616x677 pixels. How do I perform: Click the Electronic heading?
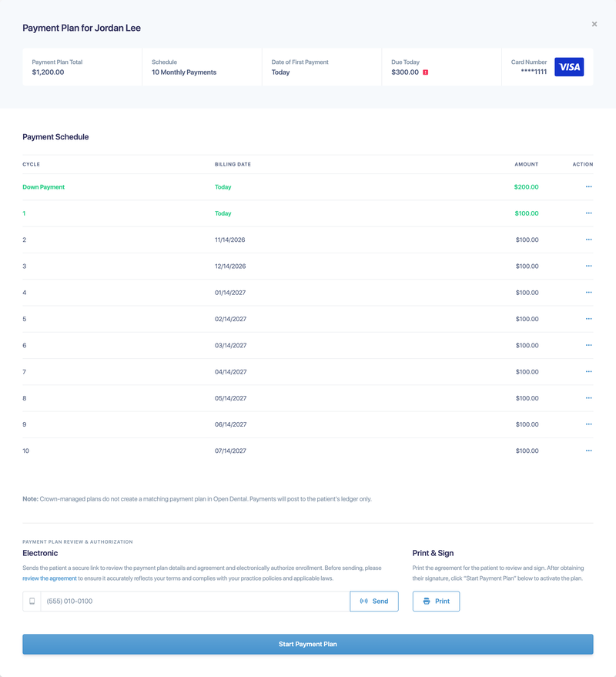[x=40, y=553]
